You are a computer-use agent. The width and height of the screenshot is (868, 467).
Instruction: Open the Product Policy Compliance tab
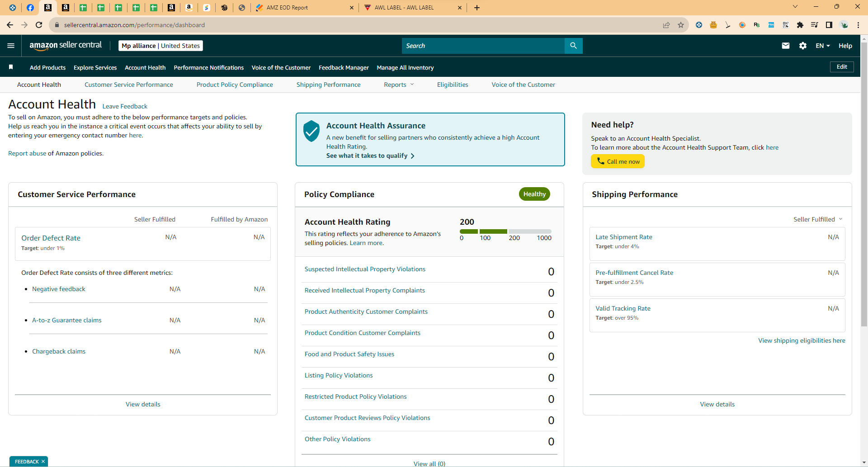pos(235,85)
